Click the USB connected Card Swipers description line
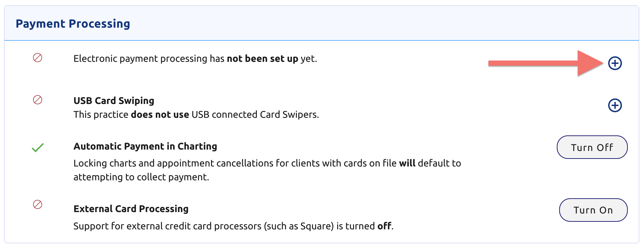This screenshot has height=248, width=644. (196, 115)
